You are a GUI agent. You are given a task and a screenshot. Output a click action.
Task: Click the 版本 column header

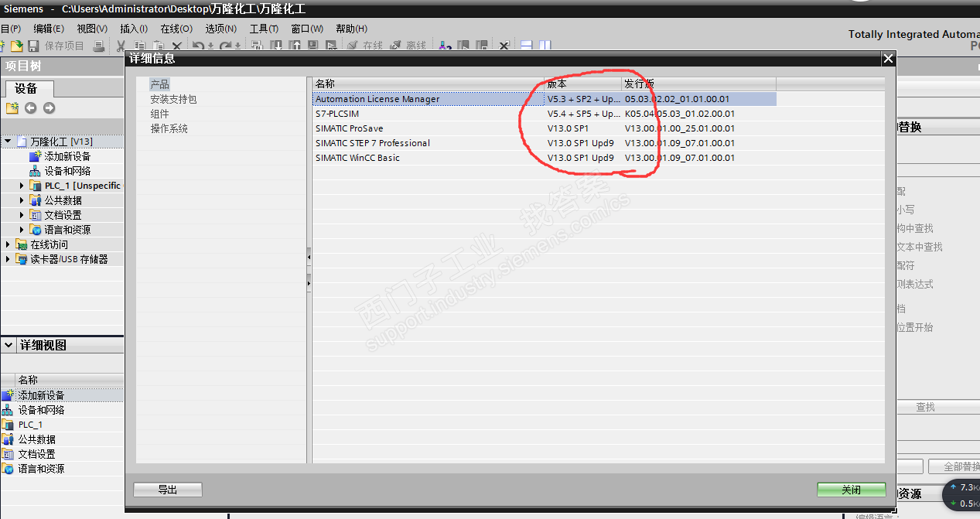pyautogui.click(x=583, y=84)
